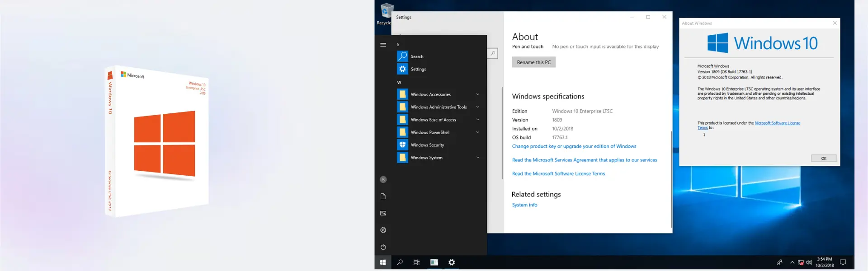Open Pictures icon in Start rail
868x271 pixels.
point(383,213)
